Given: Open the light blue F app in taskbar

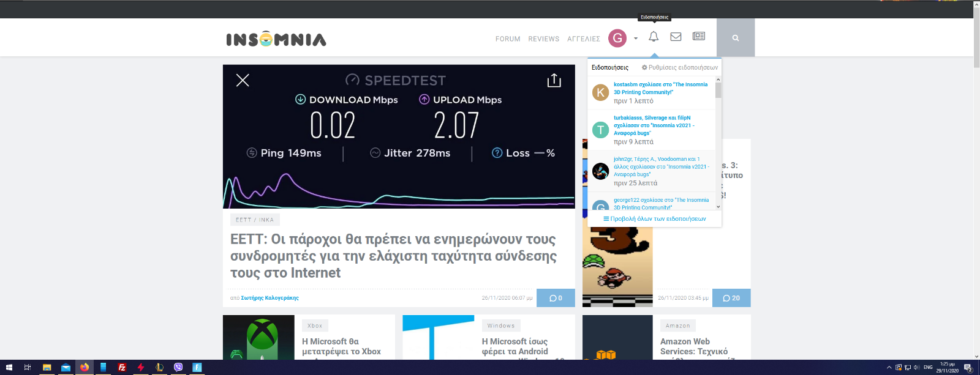Looking at the screenshot, I should click(197, 367).
